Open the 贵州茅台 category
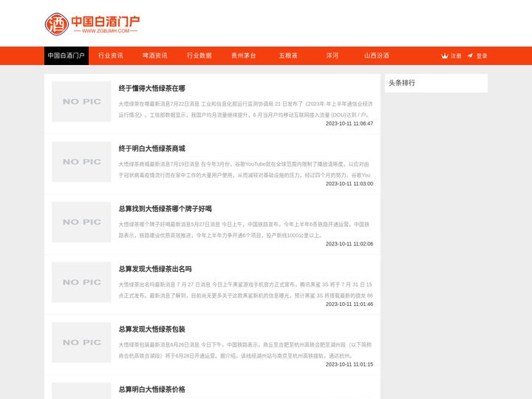The height and width of the screenshot is (399, 532). pyautogui.click(x=244, y=55)
